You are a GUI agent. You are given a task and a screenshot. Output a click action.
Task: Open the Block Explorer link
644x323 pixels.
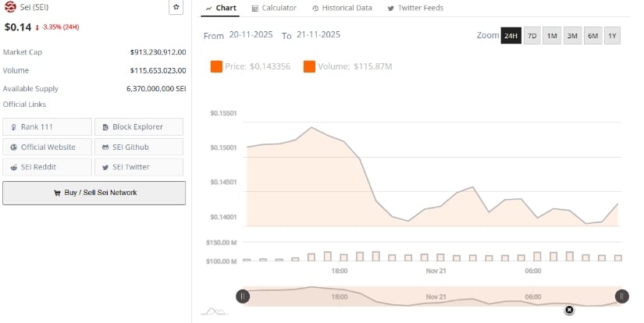click(139, 127)
